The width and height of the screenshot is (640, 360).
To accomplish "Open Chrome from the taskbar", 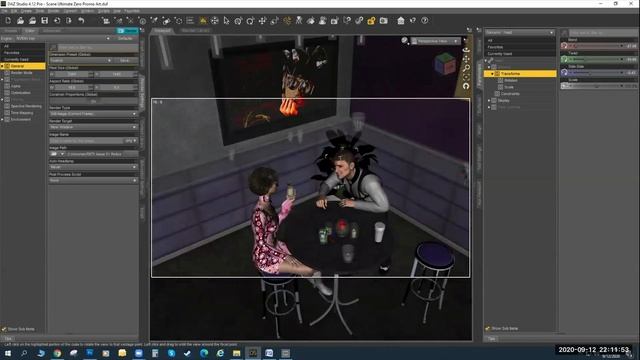I will (57, 353).
